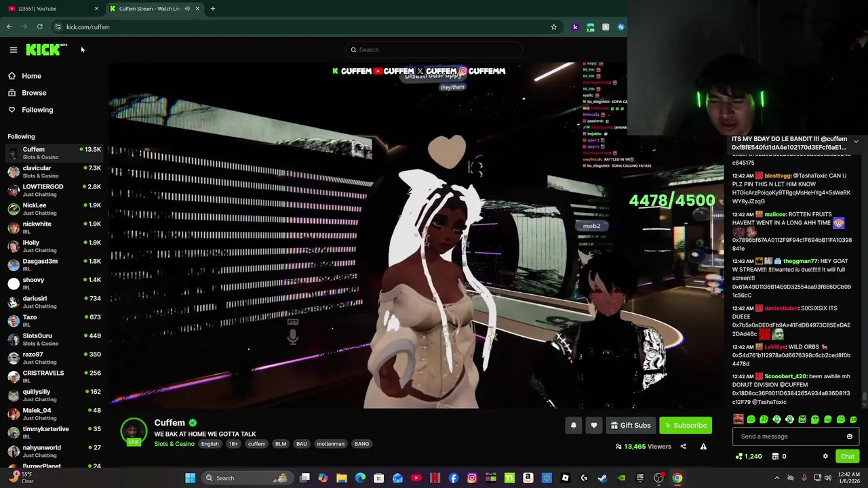868x488 pixels.
Task: Click the Windows taskbar Search box
Action: pos(246,478)
